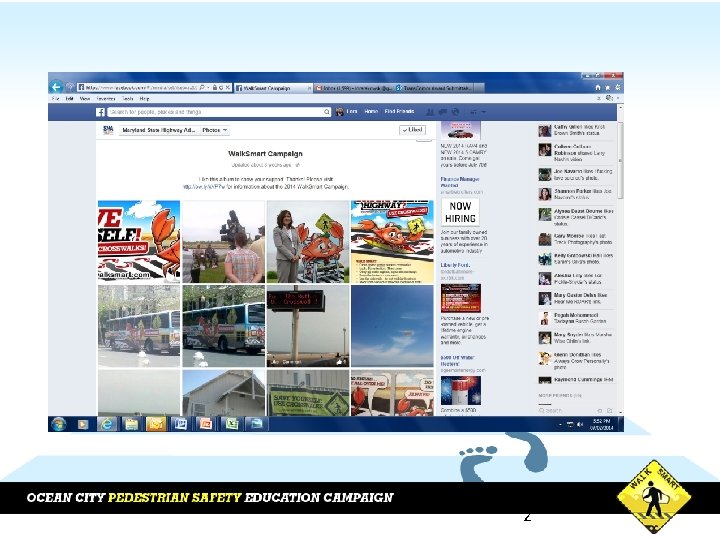Open the File menu
The width and height of the screenshot is (720, 540).
point(56,99)
